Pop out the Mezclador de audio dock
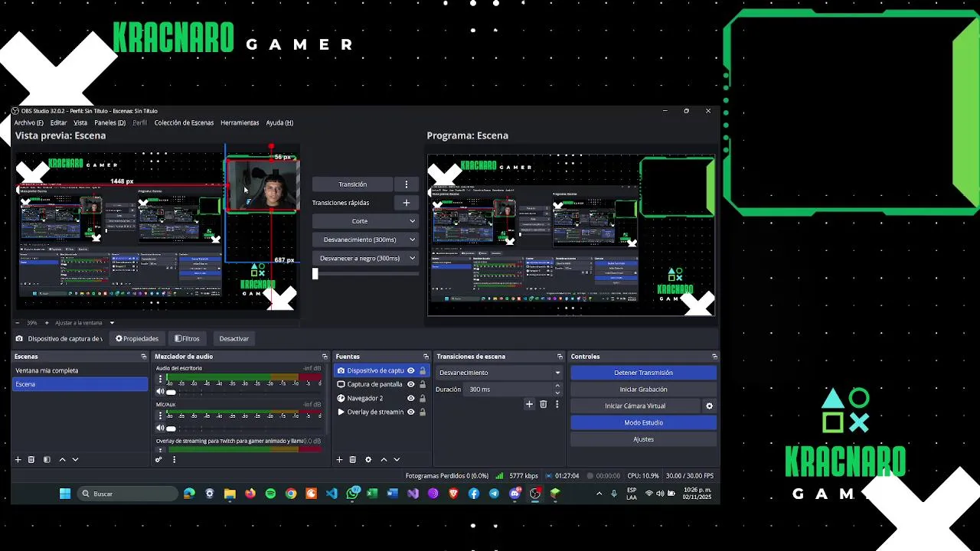The width and height of the screenshot is (980, 551). pyautogui.click(x=325, y=357)
